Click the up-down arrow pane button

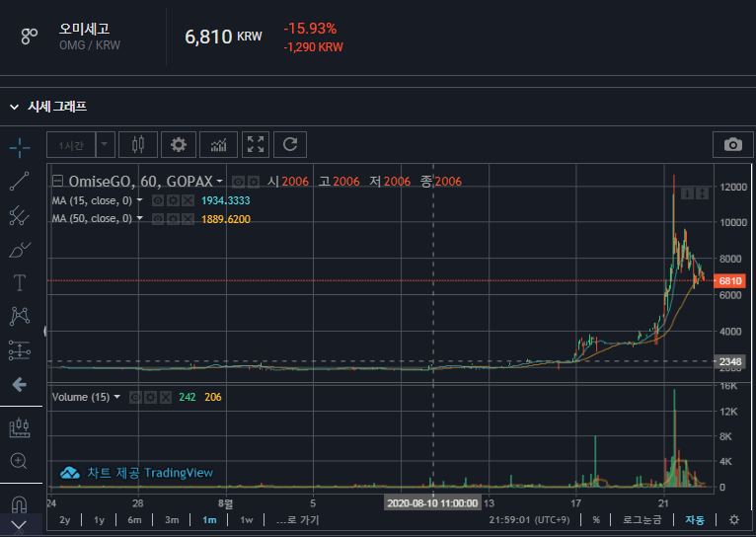point(702,193)
